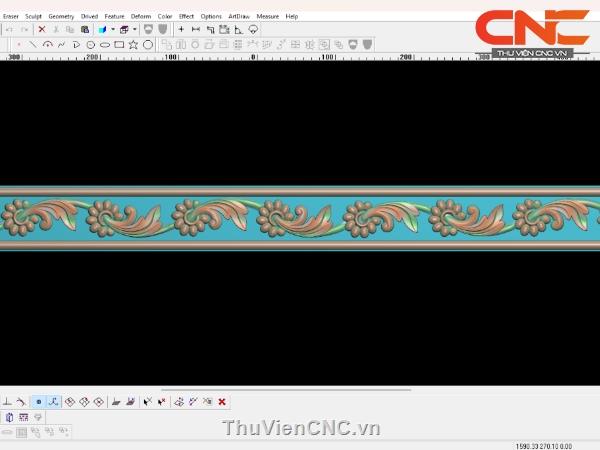
Task: Open the Color menu
Action: coord(165,16)
